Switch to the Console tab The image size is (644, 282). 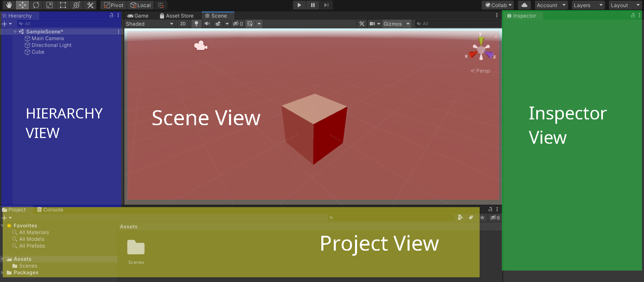[x=50, y=210]
